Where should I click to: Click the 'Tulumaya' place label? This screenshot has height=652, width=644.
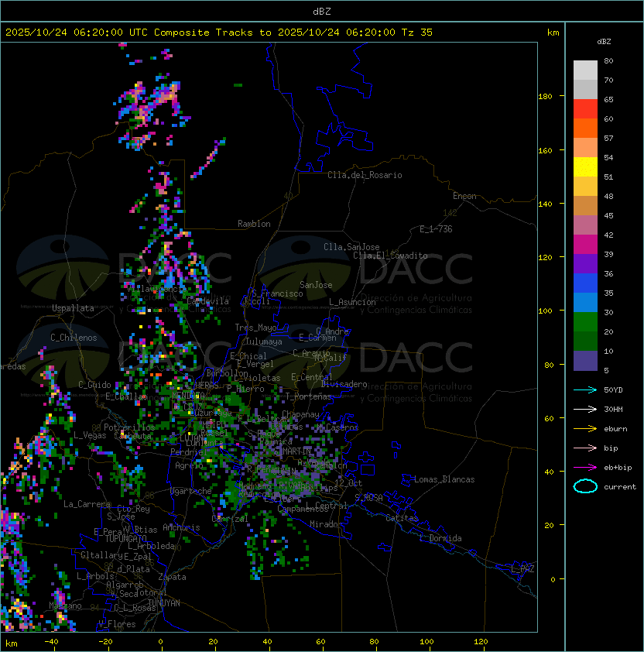[x=264, y=341]
